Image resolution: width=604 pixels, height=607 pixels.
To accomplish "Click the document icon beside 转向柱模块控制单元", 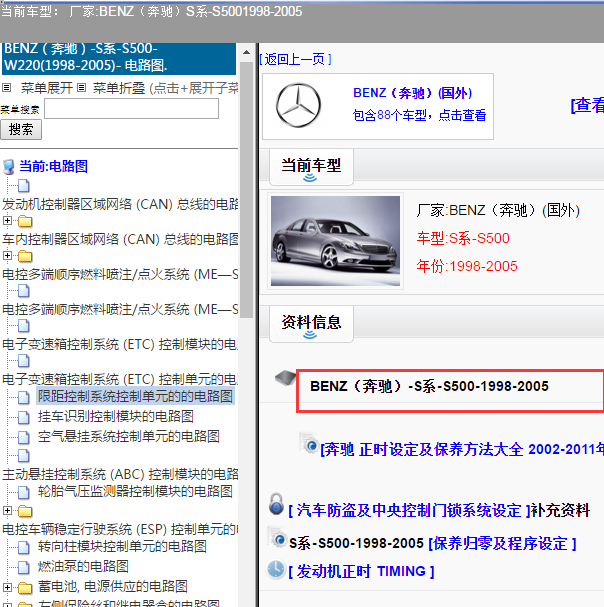I will pyautogui.click(x=24, y=547).
